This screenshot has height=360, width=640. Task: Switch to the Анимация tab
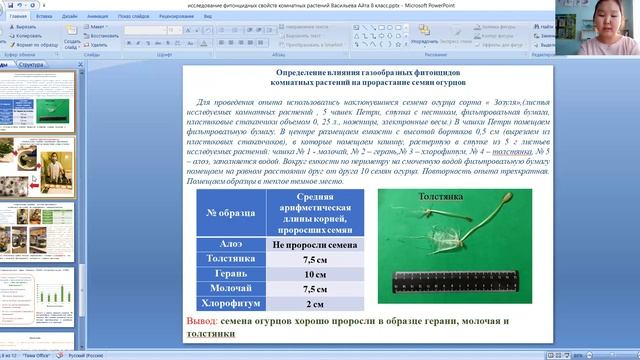pos(98,16)
